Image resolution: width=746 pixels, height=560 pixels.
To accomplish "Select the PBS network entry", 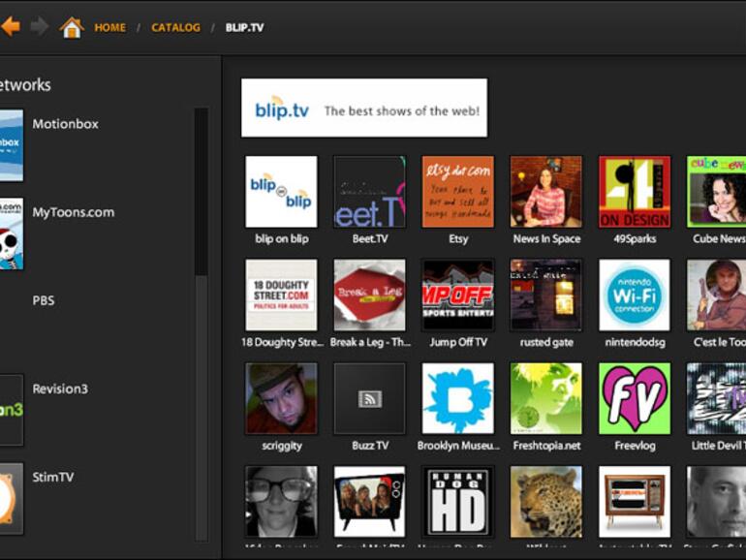I will 44,300.
